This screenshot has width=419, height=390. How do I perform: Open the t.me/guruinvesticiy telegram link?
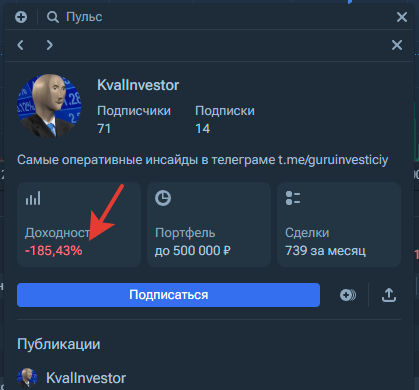333,160
